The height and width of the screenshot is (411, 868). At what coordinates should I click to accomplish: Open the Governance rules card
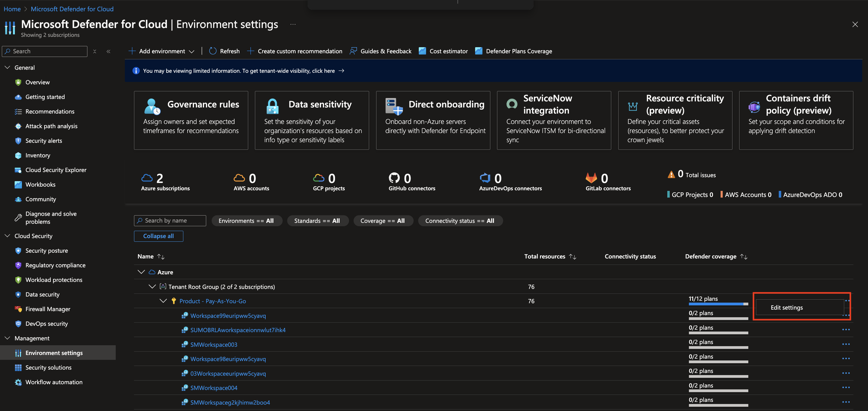click(x=191, y=120)
